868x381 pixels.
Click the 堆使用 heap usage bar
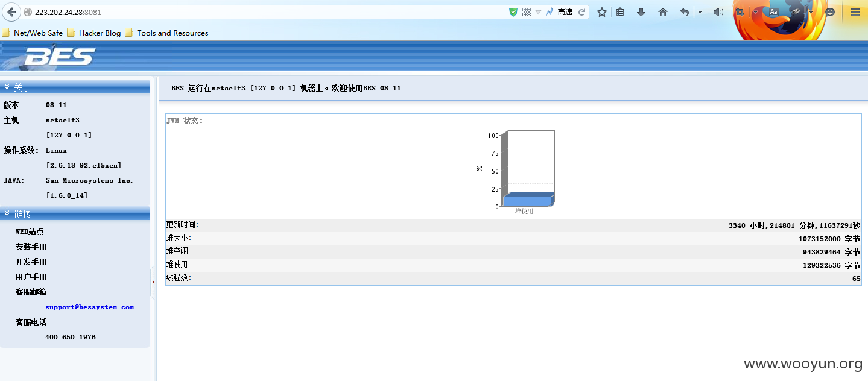pyautogui.click(x=528, y=200)
